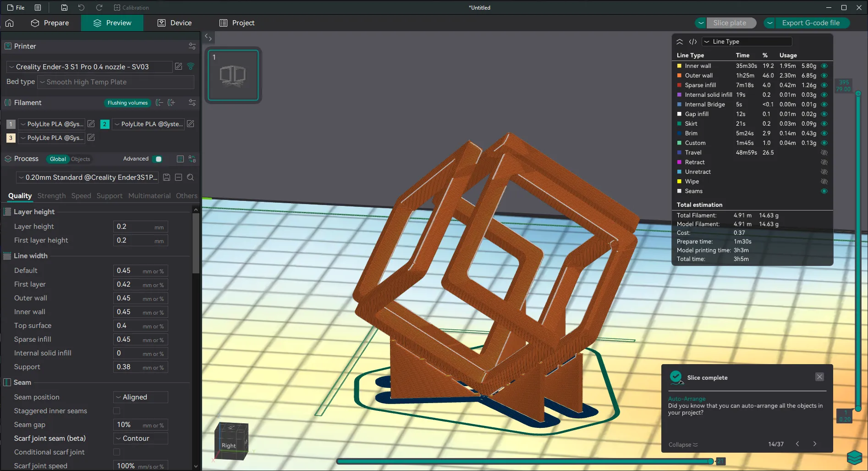Show next tip with right arrow
Screen dimensions: 868x471
pos(815,444)
